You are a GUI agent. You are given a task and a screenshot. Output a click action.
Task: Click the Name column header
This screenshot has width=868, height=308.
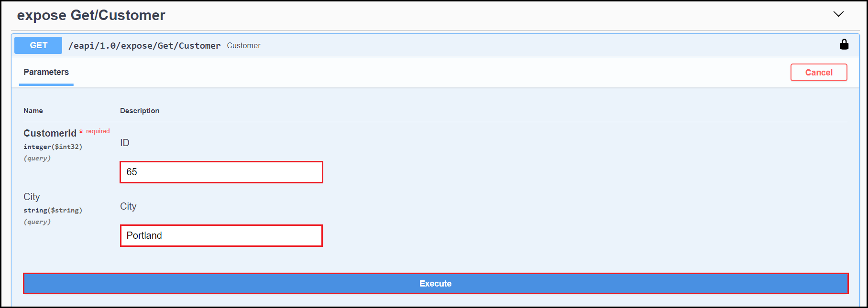(x=33, y=111)
